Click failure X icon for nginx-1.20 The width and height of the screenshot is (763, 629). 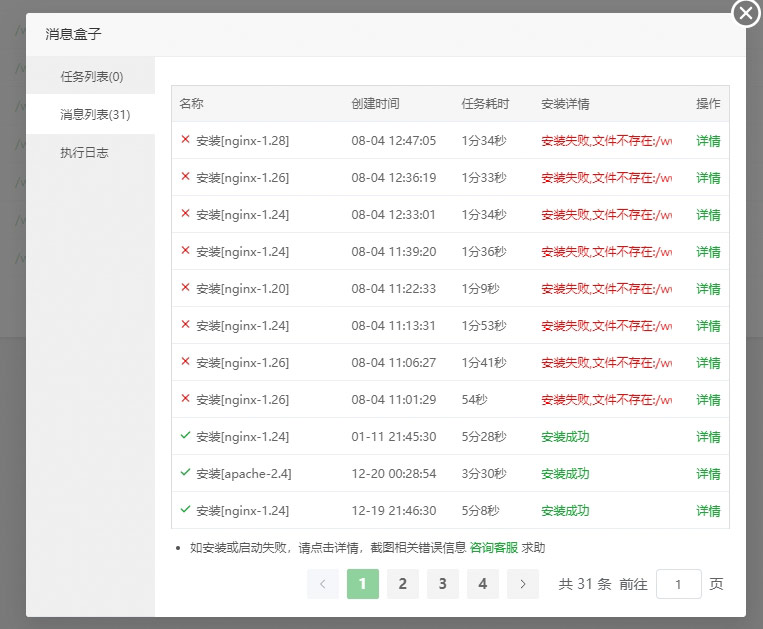pos(185,288)
